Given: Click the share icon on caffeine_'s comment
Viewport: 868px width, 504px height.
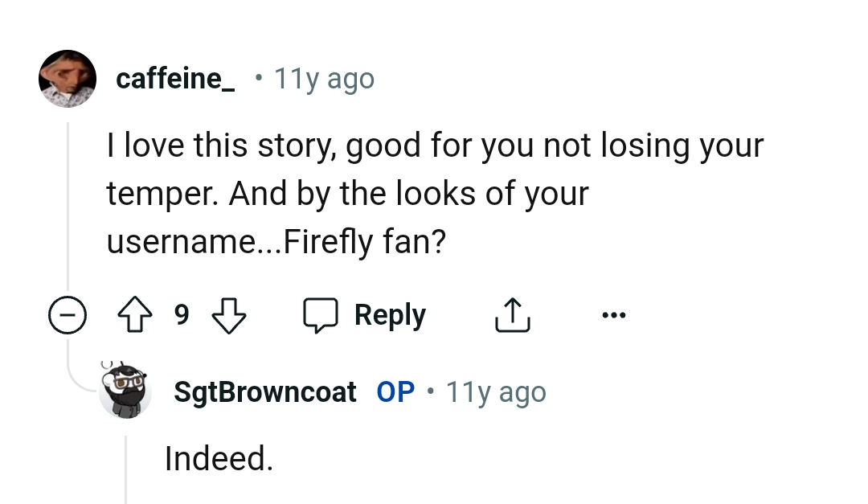Looking at the screenshot, I should pos(512,314).
